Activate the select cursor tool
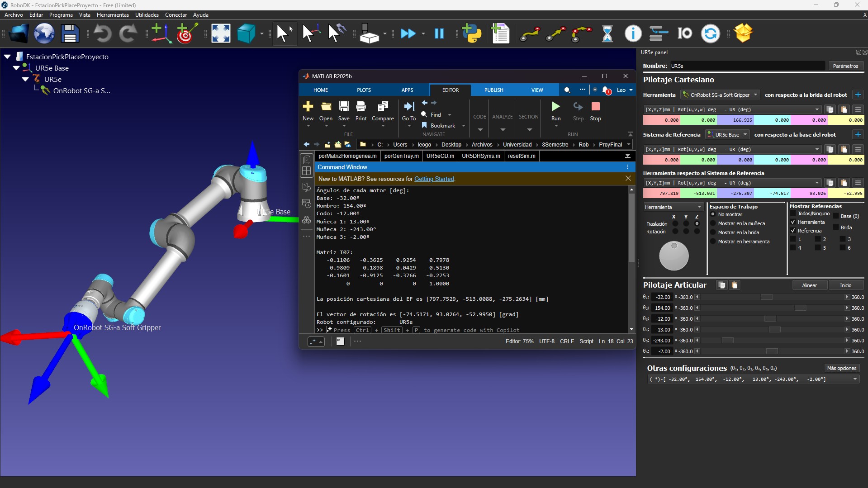The image size is (868, 488). (284, 33)
